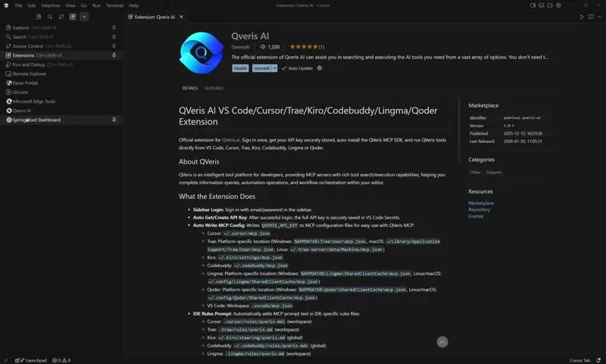The height and width of the screenshot is (364, 606).
Task: Follow the QVeris.ai link in the description
Action: 231,140
